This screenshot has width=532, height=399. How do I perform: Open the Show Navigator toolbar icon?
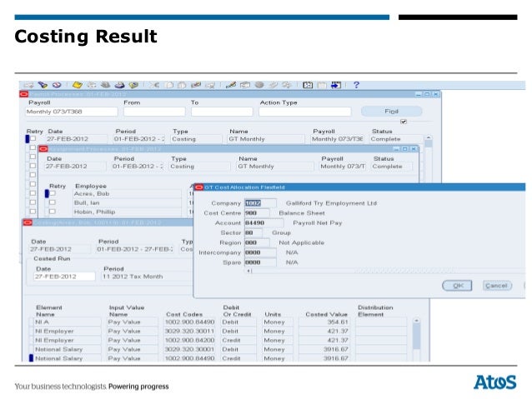57,85
